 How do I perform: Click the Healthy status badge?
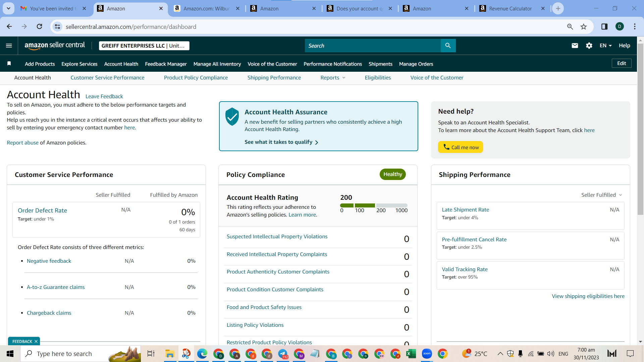tap(393, 174)
